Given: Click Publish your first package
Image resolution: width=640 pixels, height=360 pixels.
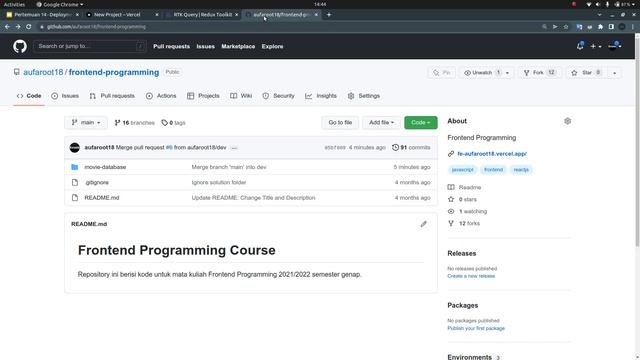Looking at the screenshot, I should click(476, 329).
